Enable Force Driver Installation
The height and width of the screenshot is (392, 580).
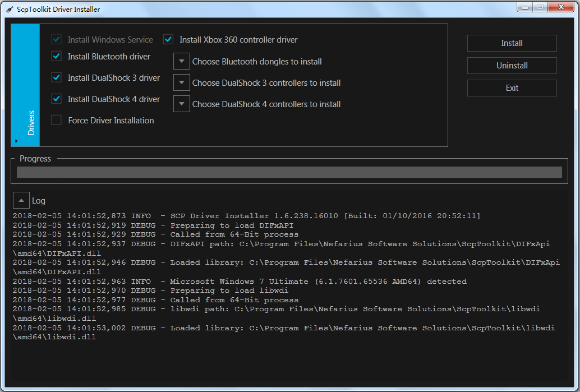[56, 120]
